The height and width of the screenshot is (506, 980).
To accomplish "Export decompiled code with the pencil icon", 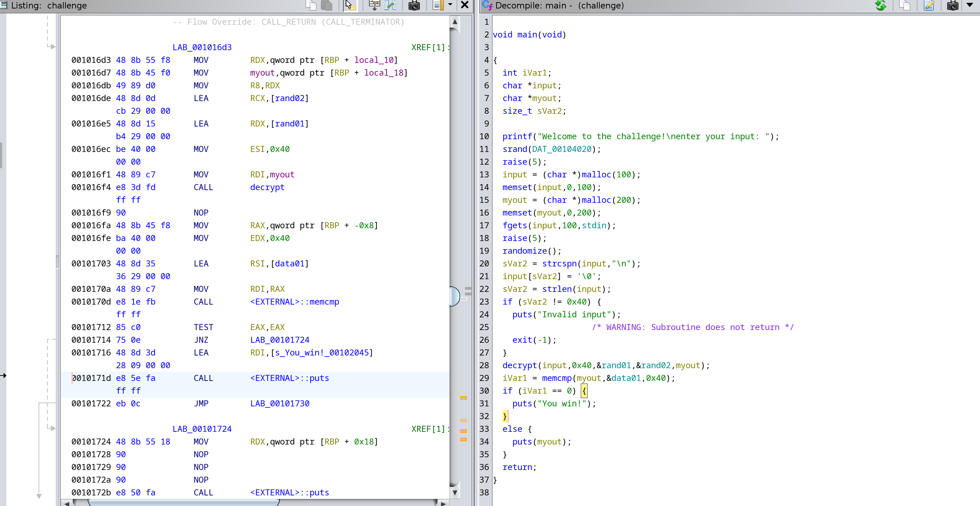I will click(929, 5).
